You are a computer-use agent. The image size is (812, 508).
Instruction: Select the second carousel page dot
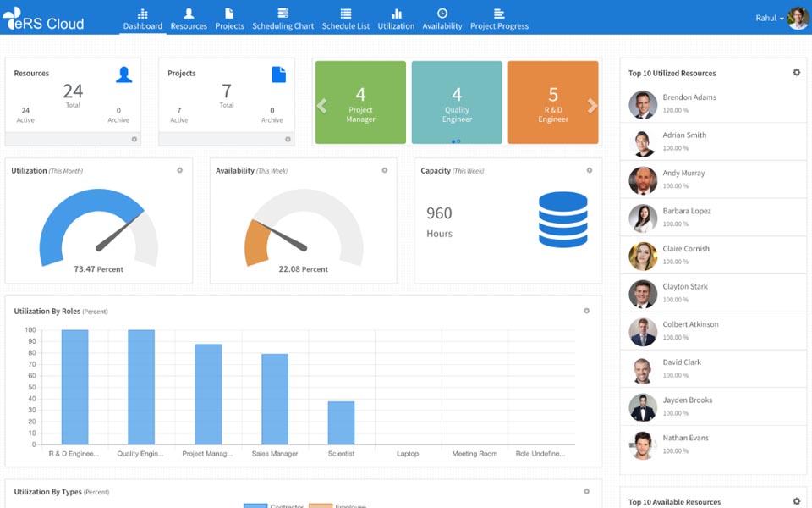click(458, 141)
